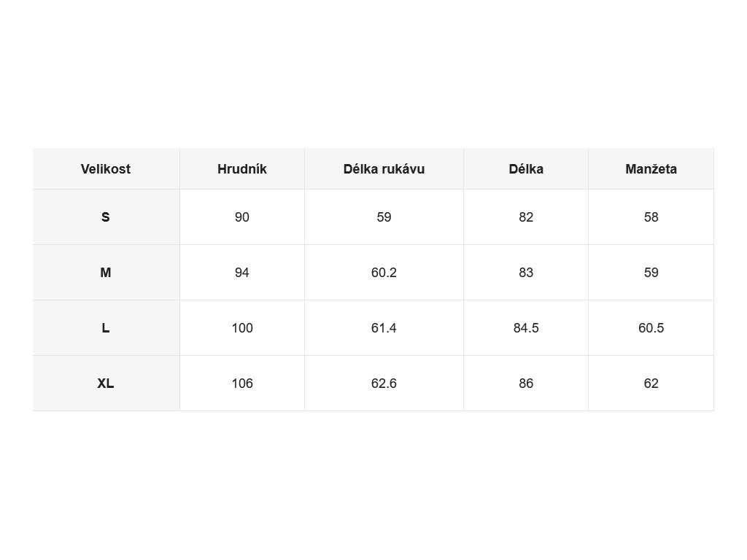Image resolution: width=747 pixels, height=560 pixels.
Task: Select sleeve length value 62.6
Action: point(384,384)
